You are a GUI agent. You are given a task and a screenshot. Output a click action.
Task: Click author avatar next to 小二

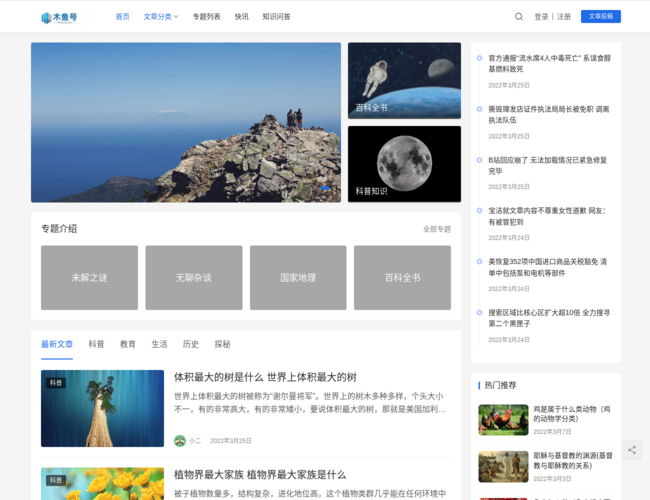pos(180,441)
